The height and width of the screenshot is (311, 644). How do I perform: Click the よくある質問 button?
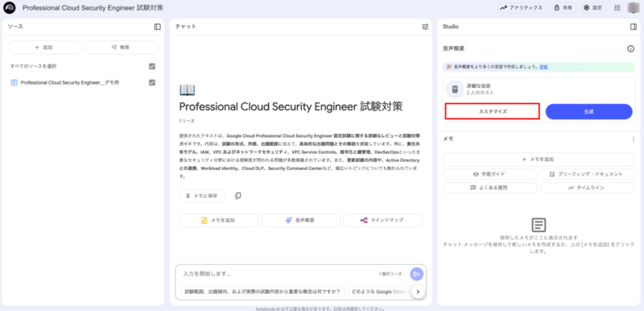coord(490,188)
